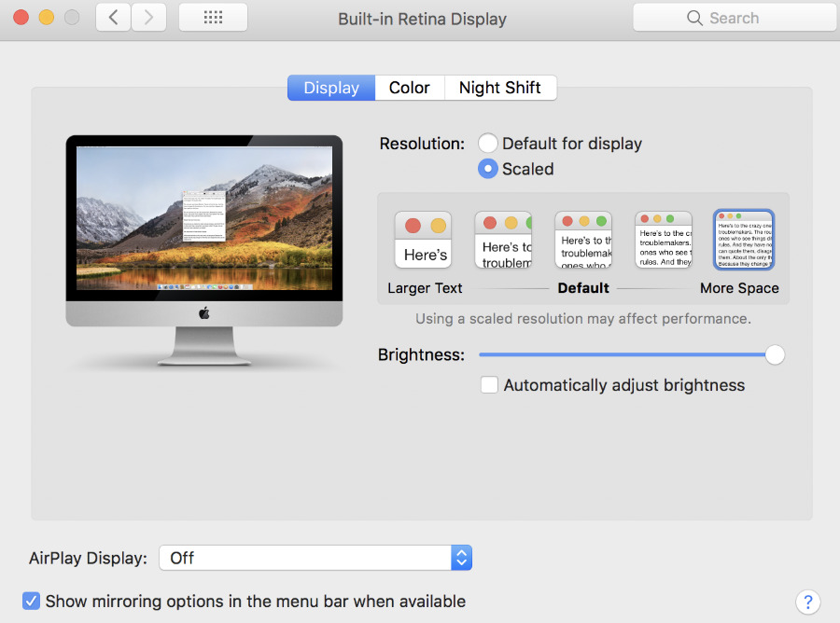Click the Larger Text label

tap(425, 288)
